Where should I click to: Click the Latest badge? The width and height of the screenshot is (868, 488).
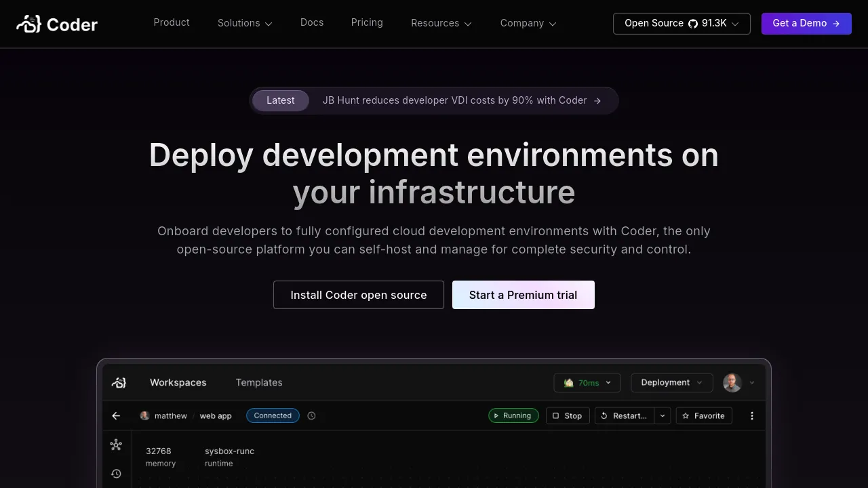[281, 100]
